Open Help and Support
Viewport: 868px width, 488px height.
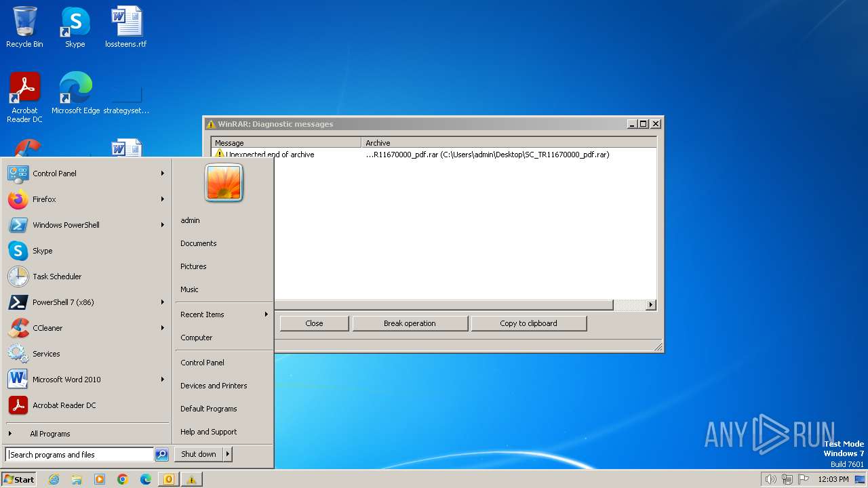coord(209,432)
